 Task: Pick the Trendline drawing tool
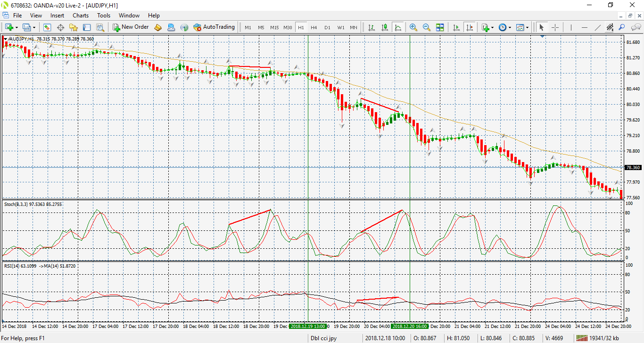(598, 27)
